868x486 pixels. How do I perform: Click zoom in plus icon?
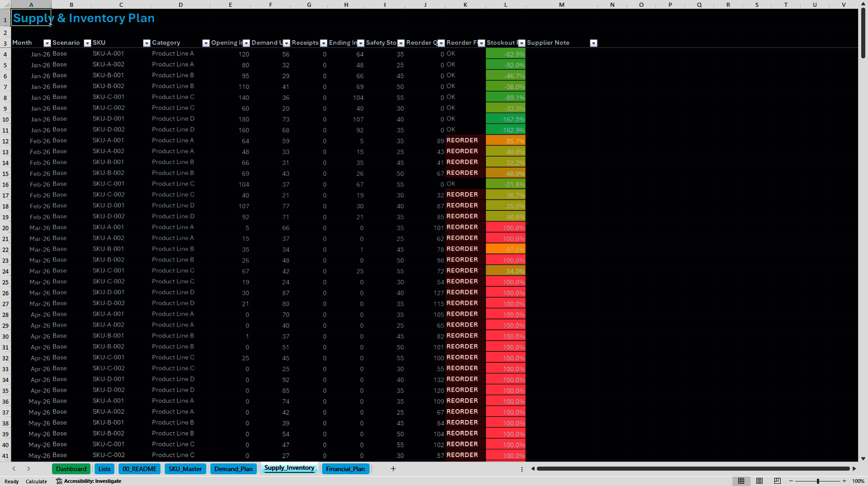(x=844, y=481)
